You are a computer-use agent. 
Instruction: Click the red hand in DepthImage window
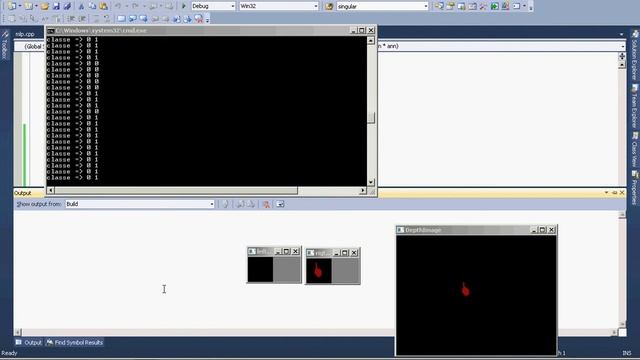pos(465,289)
